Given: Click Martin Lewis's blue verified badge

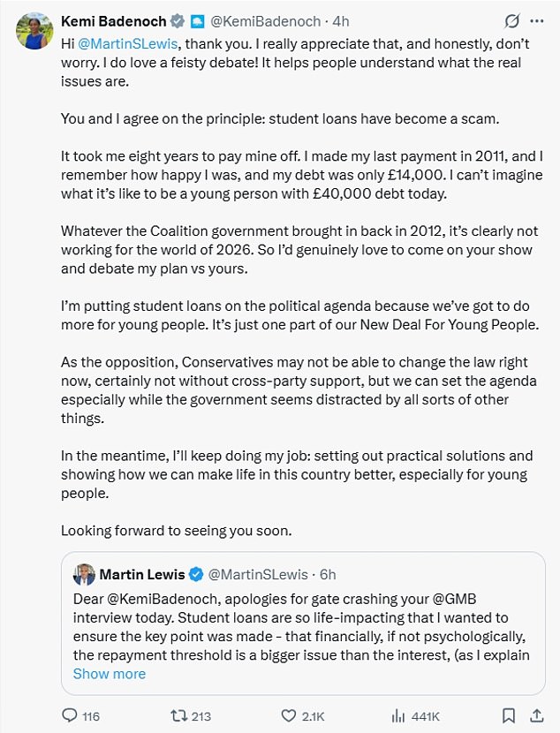Looking at the screenshot, I should coord(196,575).
